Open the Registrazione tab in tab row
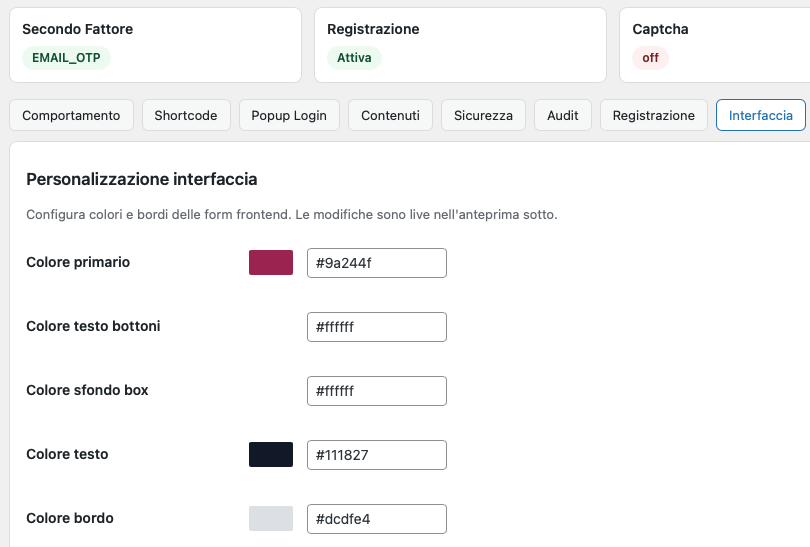This screenshot has width=810, height=547. pyautogui.click(x=653, y=115)
